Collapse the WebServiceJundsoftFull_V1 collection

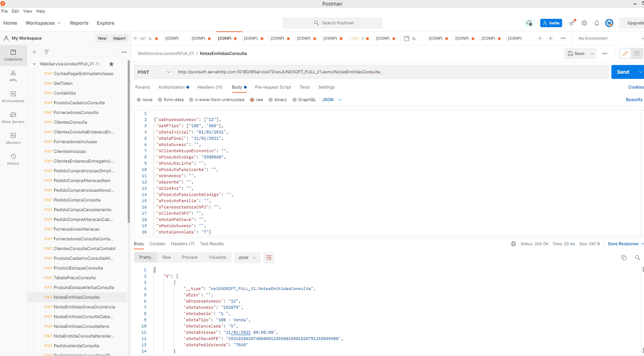(x=34, y=64)
